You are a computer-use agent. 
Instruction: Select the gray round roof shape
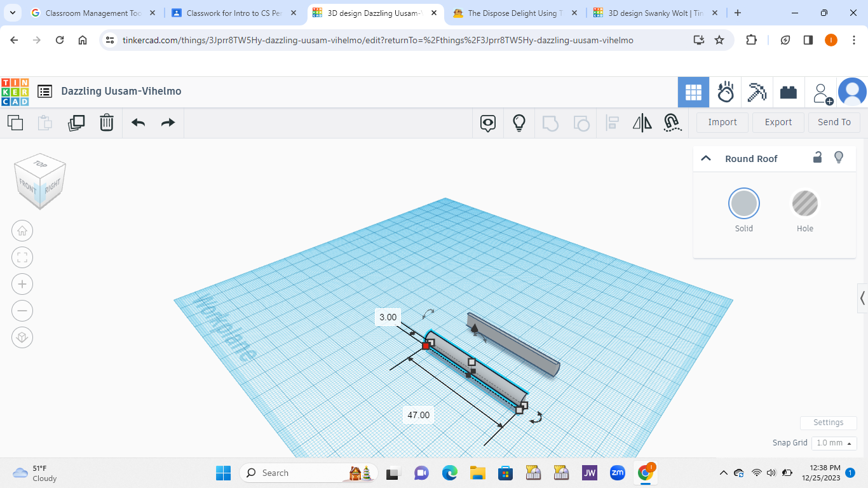[x=513, y=344]
